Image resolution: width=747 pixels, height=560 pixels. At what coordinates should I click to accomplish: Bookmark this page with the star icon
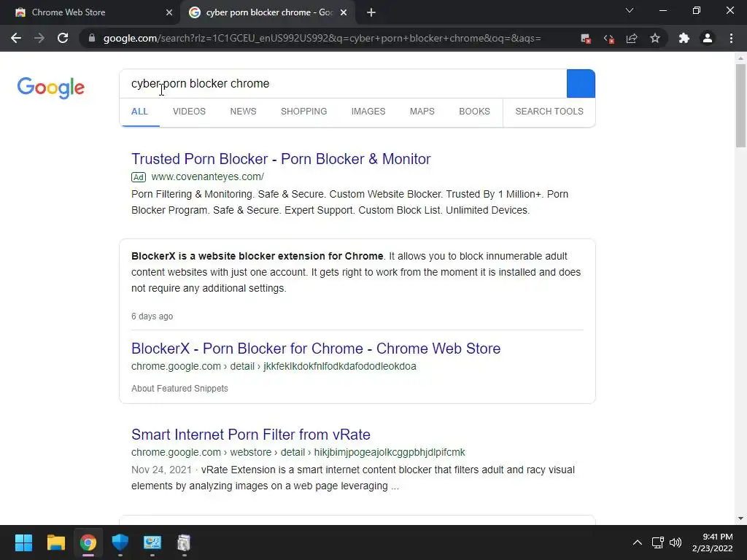tap(655, 38)
